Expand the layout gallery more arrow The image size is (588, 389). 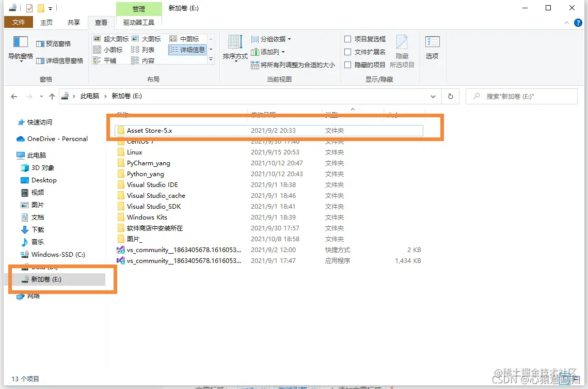211,59
